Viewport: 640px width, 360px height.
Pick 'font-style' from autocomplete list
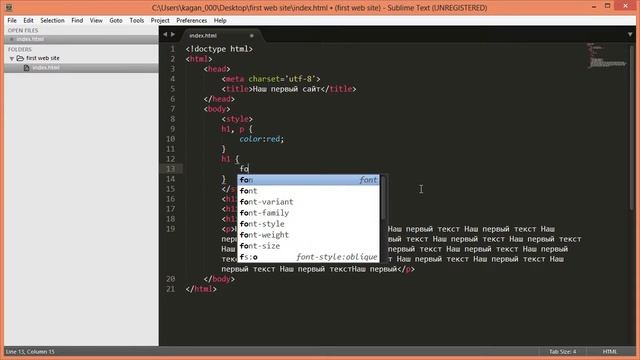pos(309,224)
